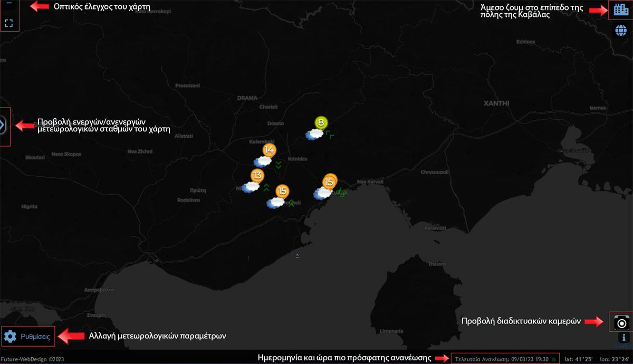
Task: Click the globe map view icon
Action: [621, 30]
